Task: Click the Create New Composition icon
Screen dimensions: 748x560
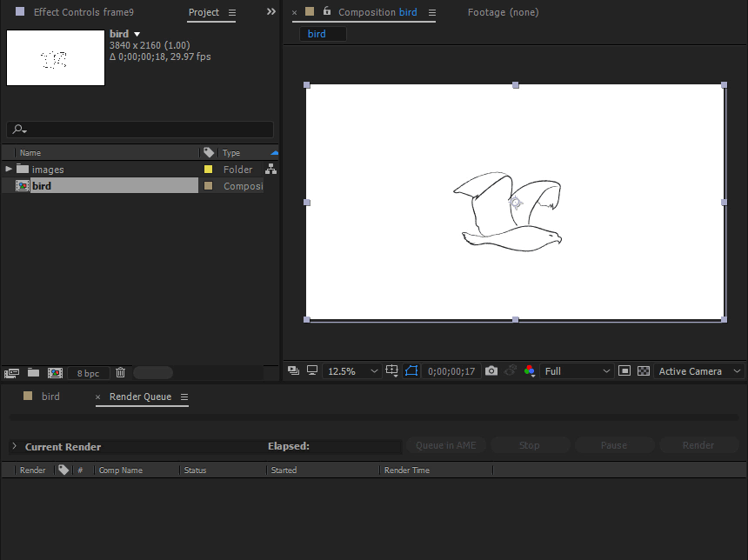Action: click(x=55, y=371)
